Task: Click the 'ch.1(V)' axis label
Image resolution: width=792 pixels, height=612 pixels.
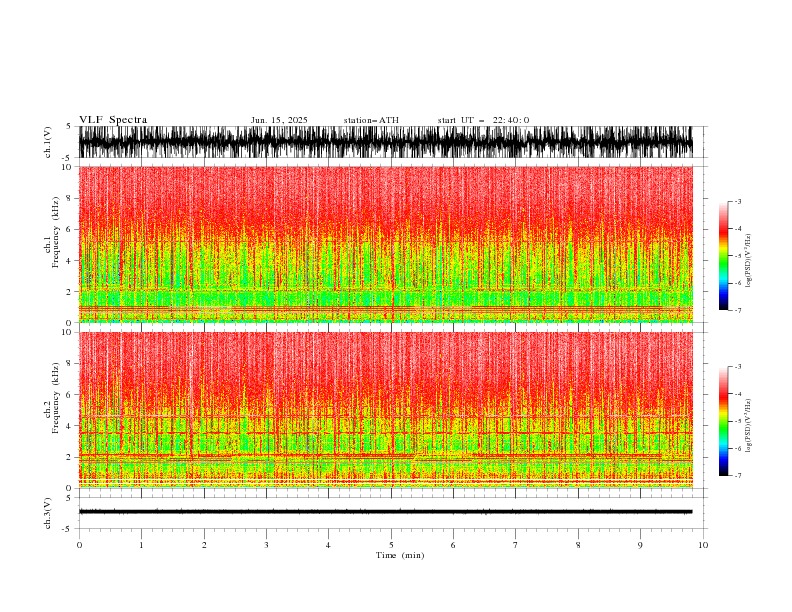Action: point(48,142)
